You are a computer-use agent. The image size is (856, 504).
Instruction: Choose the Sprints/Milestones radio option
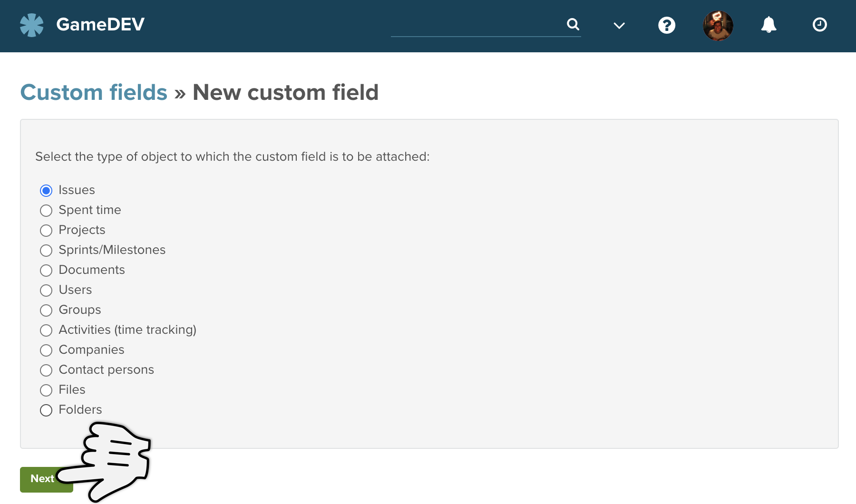pos(46,251)
